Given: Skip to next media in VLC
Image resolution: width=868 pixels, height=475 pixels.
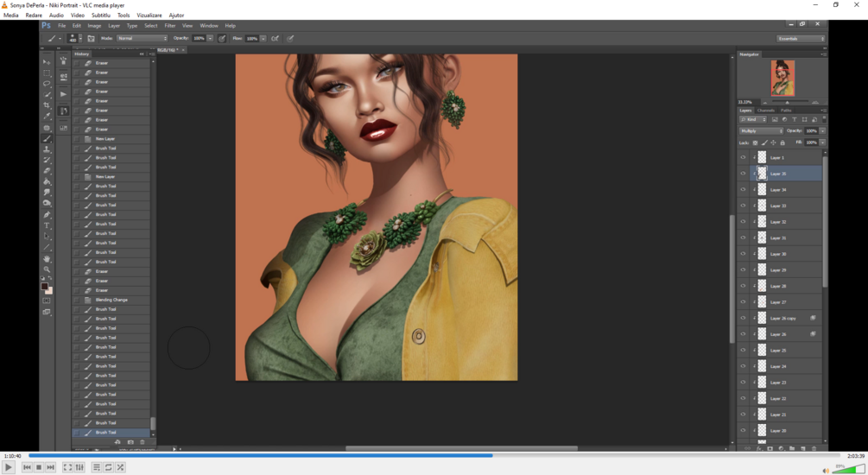Looking at the screenshot, I should point(50,468).
